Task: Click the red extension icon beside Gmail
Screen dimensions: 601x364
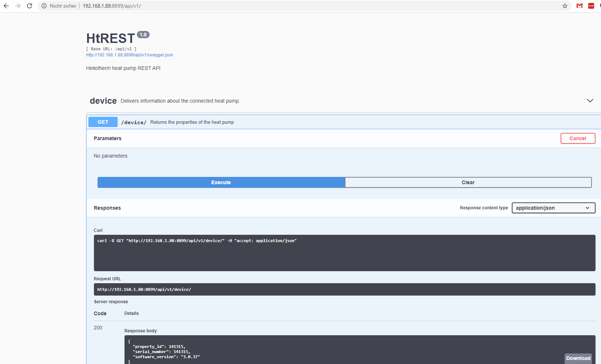Action: pyautogui.click(x=591, y=6)
